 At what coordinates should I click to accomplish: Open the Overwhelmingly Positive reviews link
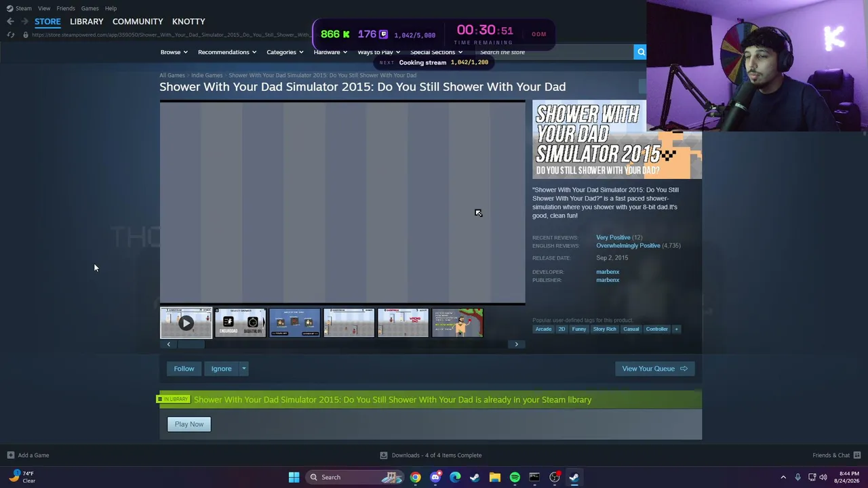[628, 245]
